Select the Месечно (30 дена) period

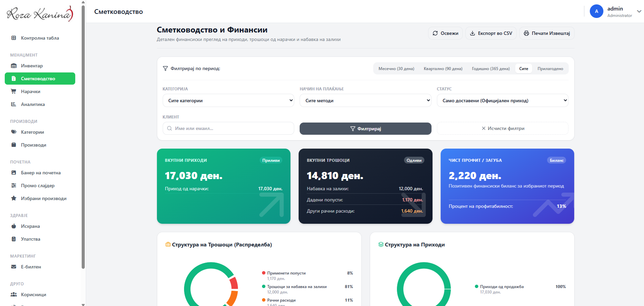pos(396,69)
